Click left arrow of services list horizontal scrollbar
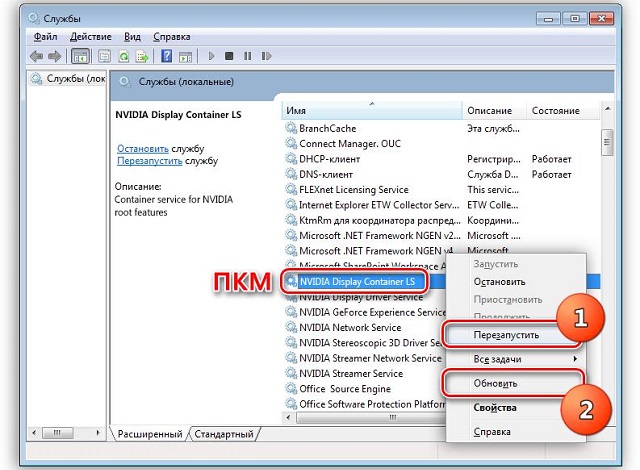 pyautogui.click(x=289, y=417)
